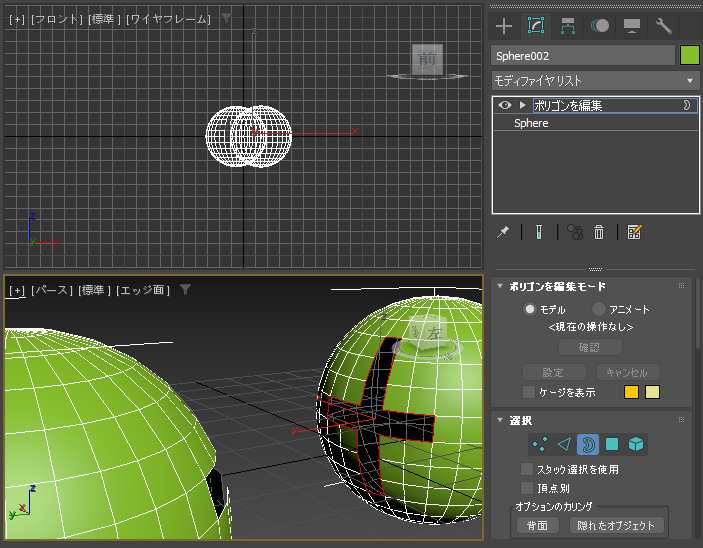Image resolution: width=703 pixels, height=548 pixels.
Task: Click the Pin Stack icon
Action: coord(503,232)
